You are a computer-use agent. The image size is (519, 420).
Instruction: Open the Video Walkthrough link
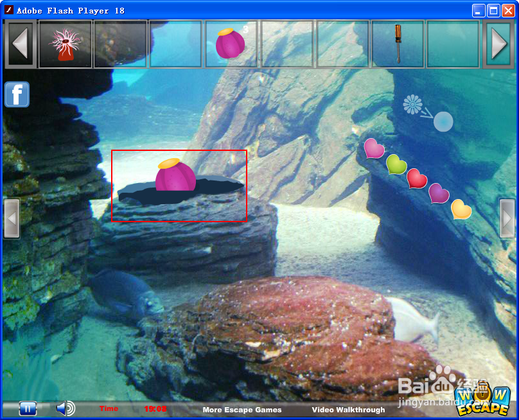[x=348, y=410]
